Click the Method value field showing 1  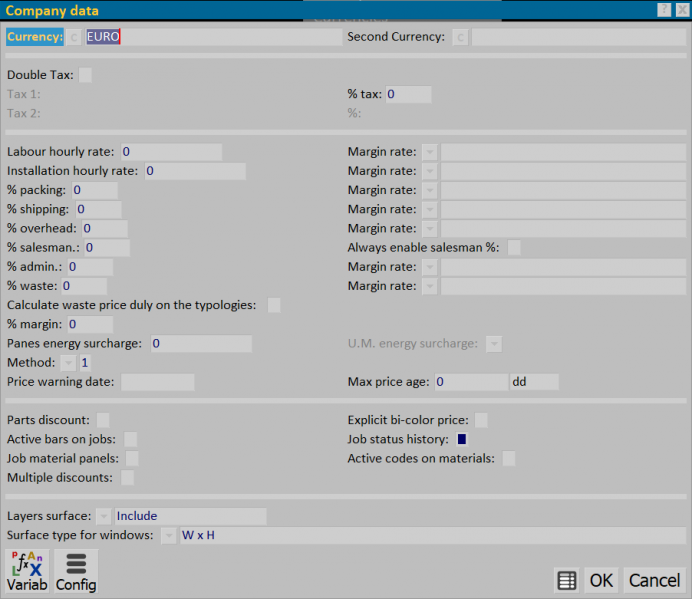pos(85,363)
